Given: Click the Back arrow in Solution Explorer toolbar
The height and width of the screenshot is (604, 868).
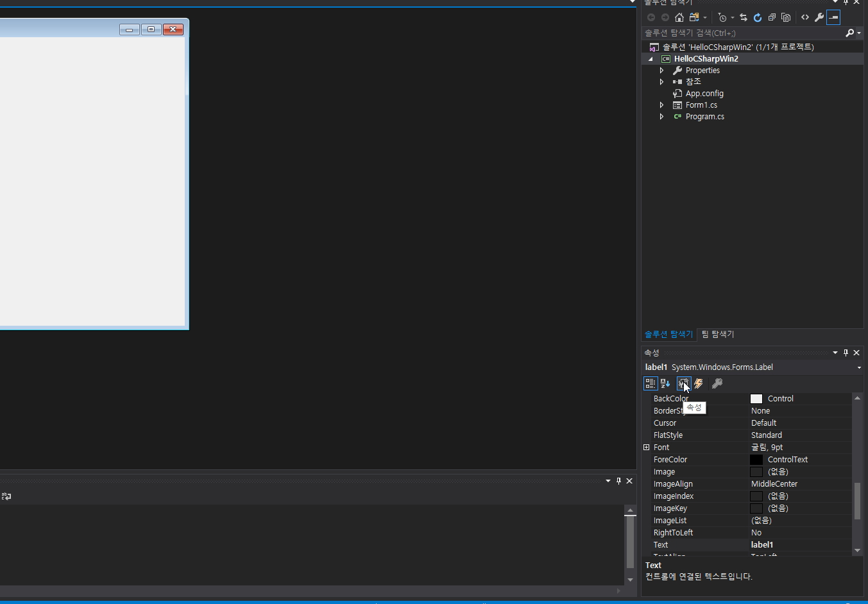Looking at the screenshot, I should coord(651,18).
